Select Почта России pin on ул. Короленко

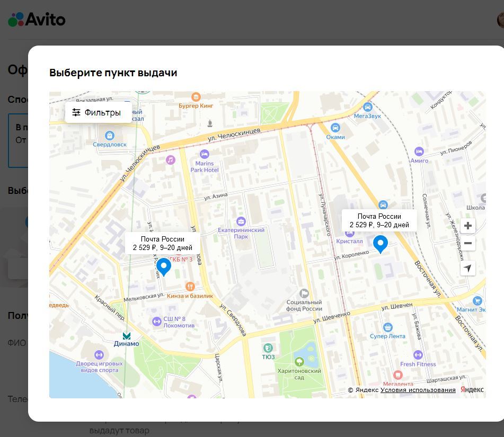pyautogui.click(x=380, y=244)
